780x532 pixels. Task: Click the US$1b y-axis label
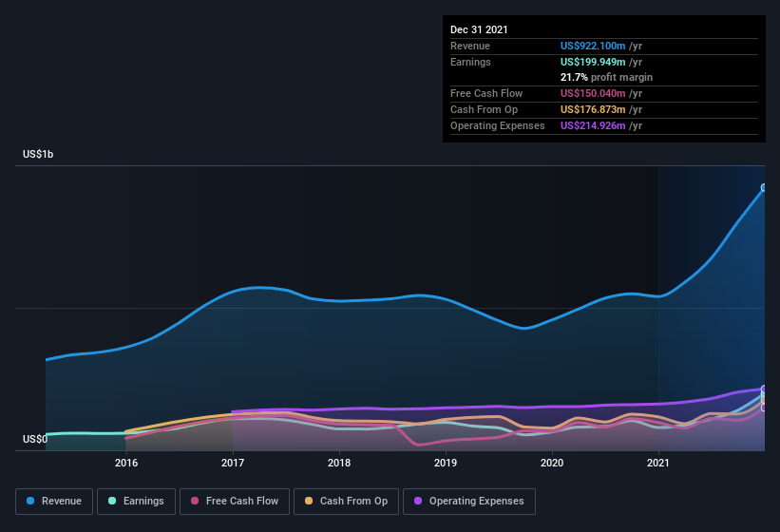(x=38, y=154)
